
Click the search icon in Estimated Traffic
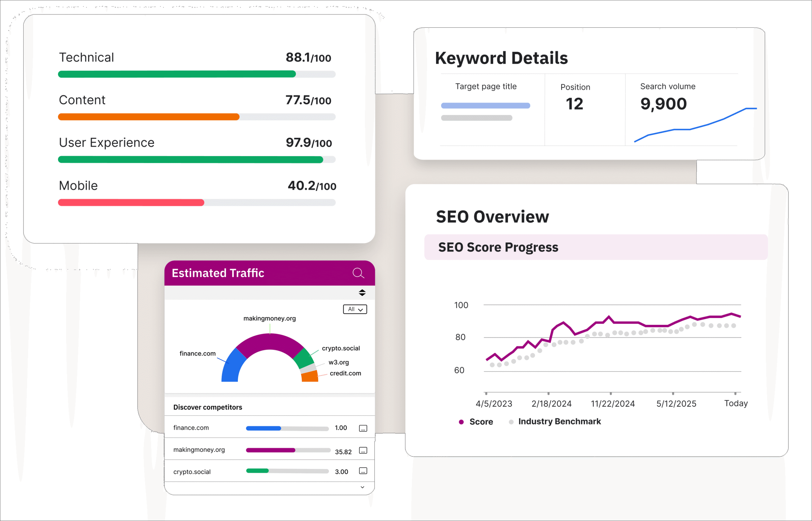pos(358,273)
